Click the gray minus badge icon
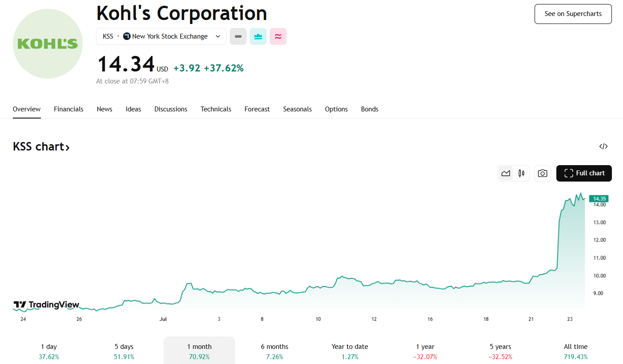The height and width of the screenshot is (364, 623). [x=238, y=36]
